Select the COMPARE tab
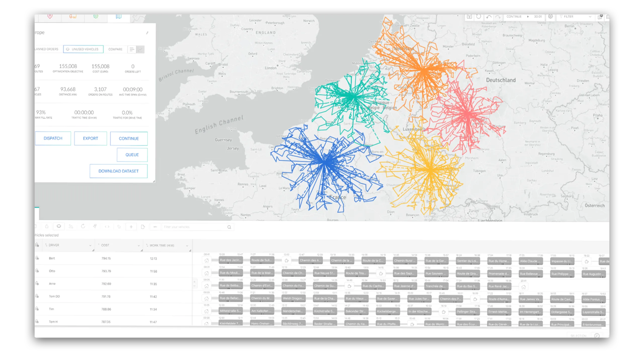Viewport: 644px width, 362px height. point(115,49)
